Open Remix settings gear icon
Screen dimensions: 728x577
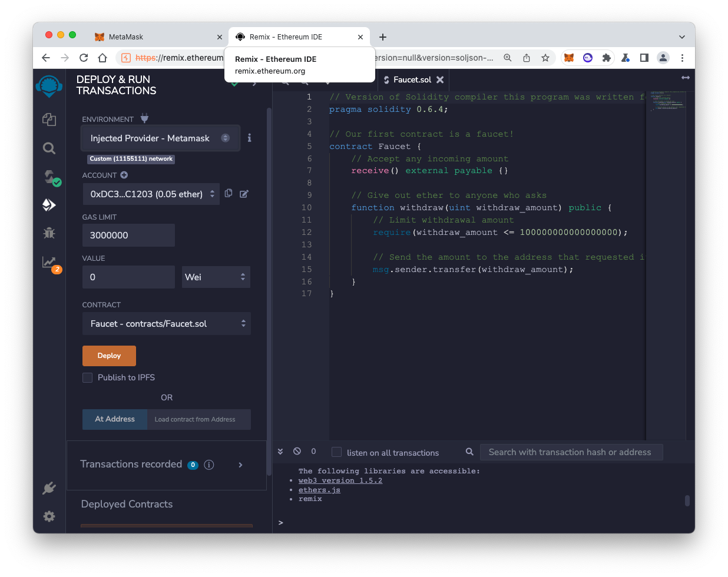[49, 516]
